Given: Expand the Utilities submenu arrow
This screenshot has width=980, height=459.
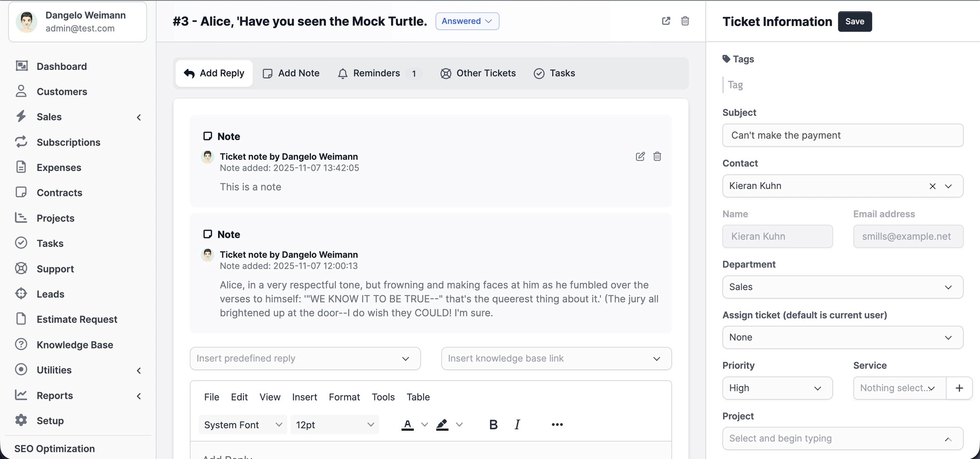Looking at the screenshot, I should point(139,370).
